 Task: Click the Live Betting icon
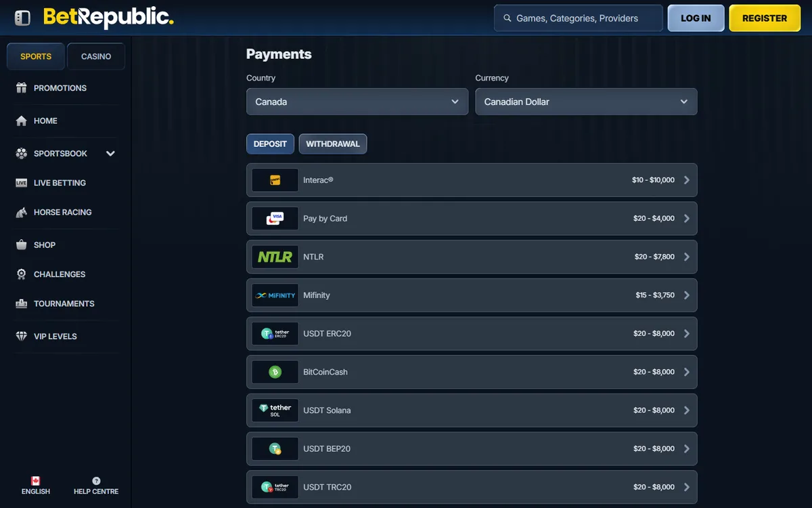tap(22, 183)
